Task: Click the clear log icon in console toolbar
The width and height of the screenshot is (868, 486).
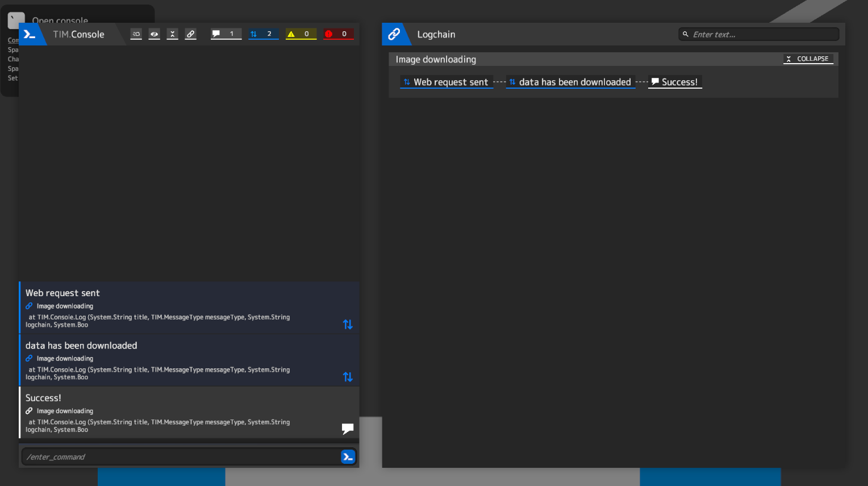Action: [136, 34]
